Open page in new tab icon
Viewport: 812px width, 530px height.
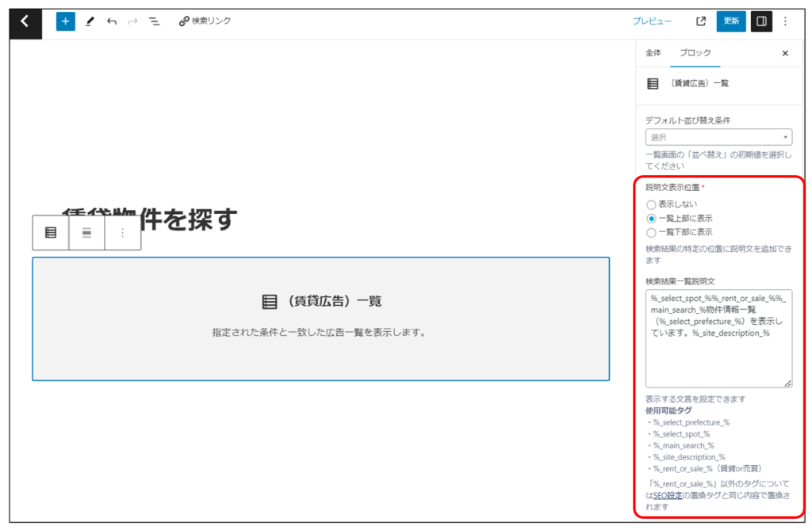[701, 21]
